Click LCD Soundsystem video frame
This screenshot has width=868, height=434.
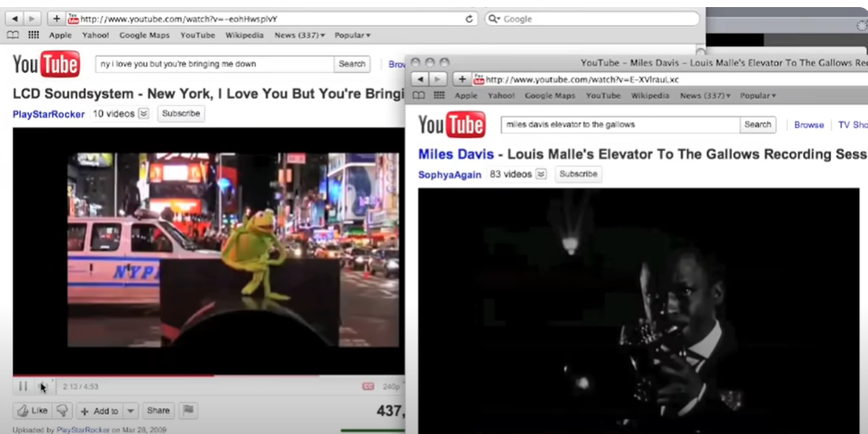(x=209, y=252)
